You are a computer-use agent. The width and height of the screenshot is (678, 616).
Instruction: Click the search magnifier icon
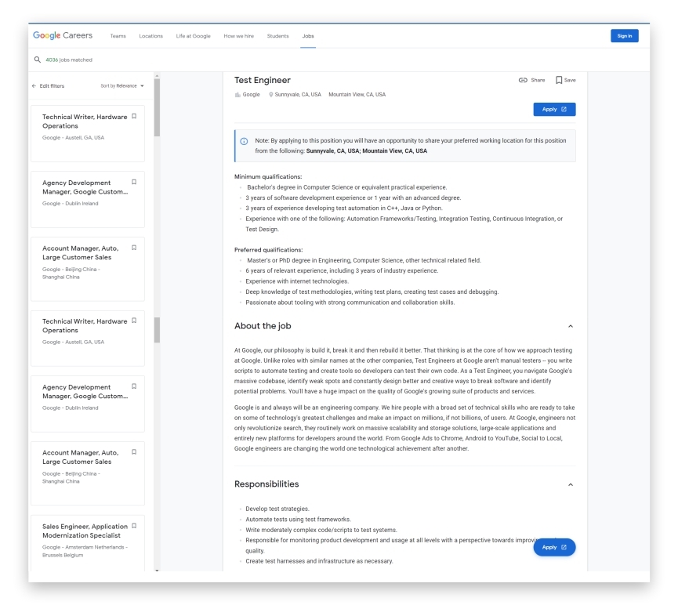coord(37,58)
